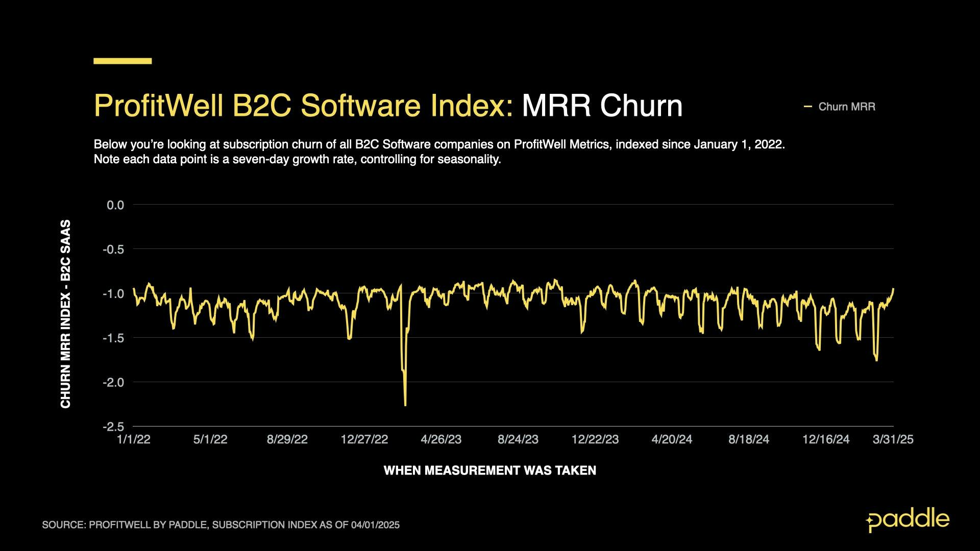
Task: Click the When Measurement Was Taken axis title
Action: pyautogui.click(x=489, y=470)
